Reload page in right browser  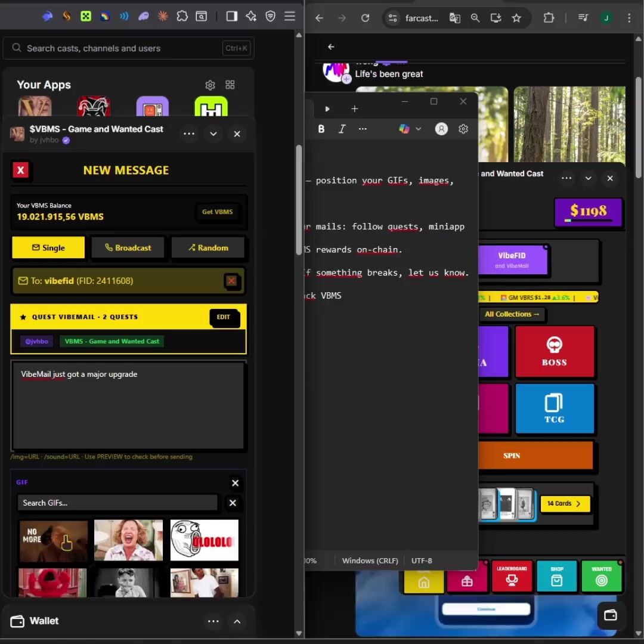[x=365, y=18]
